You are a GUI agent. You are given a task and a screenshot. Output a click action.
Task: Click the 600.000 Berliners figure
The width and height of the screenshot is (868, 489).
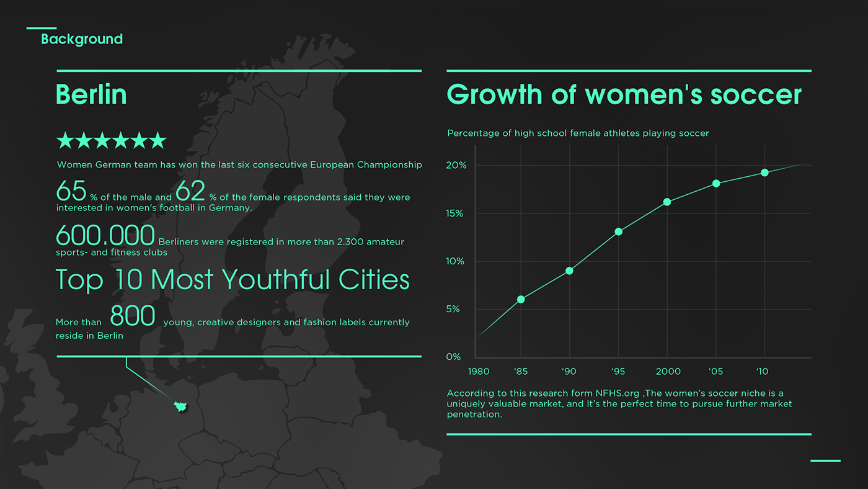(105, 235)
